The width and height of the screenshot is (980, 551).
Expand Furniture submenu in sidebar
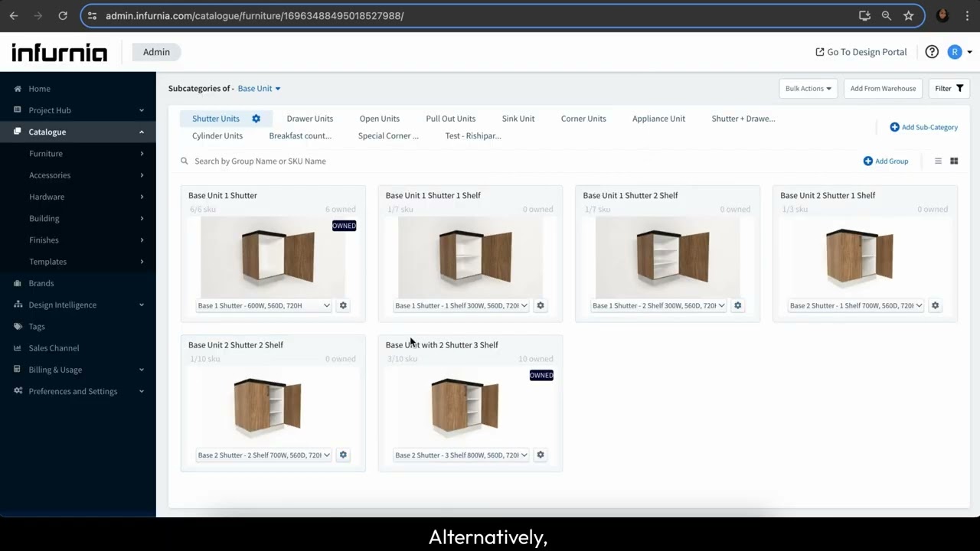(x=142, y=154)
